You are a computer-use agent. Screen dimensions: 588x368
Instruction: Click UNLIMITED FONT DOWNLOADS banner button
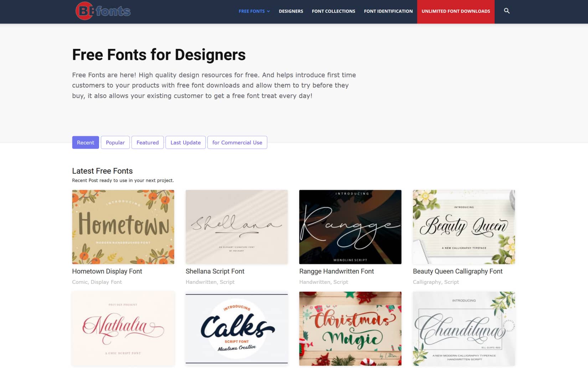455,11
